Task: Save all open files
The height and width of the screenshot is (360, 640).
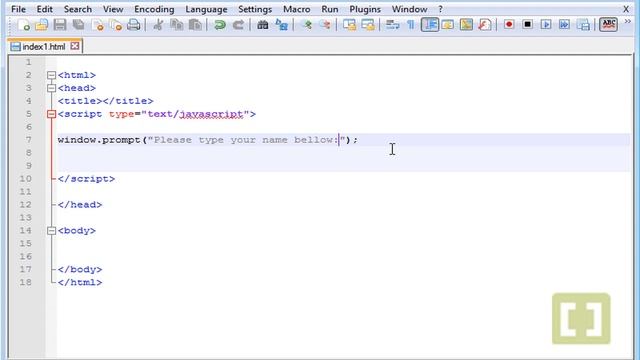Action: point(78,25)
